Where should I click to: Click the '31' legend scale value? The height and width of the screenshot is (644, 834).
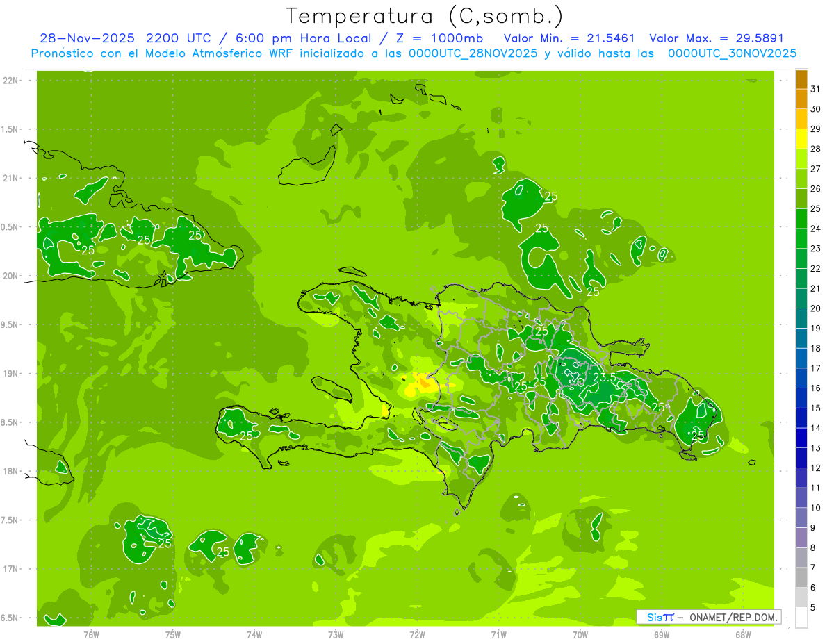point(815,89)
